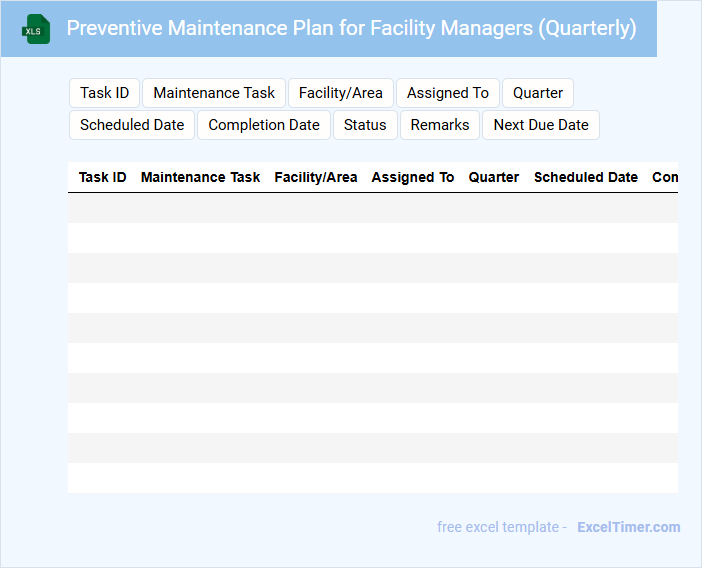This screenshot has width=702, height=568.
Task: Click the Facility/Area tag button
Action: click(x=341, y=93)
